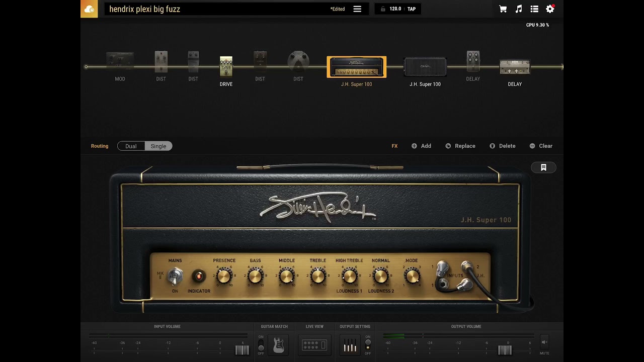Click the BASS knob
Screen dimensions: 644x362
pyautogui.click(x=256, y=276)
